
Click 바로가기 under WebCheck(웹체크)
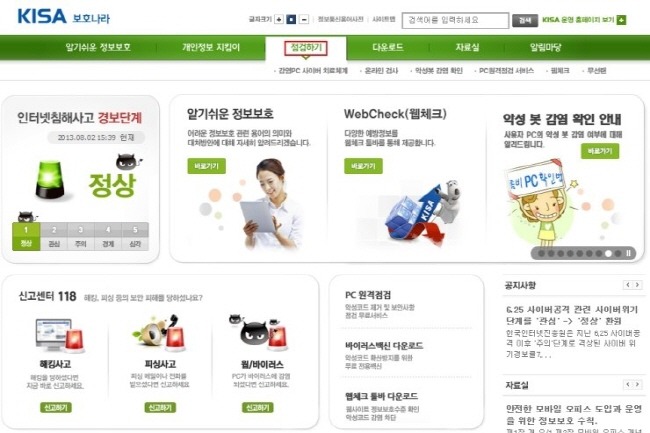pos(363,166)
